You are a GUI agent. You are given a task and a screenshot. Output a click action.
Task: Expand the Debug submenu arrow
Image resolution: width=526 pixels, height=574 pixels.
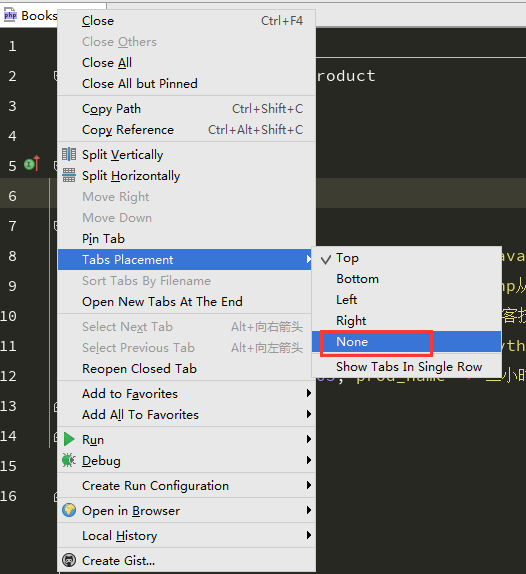[x=309, y=460]
